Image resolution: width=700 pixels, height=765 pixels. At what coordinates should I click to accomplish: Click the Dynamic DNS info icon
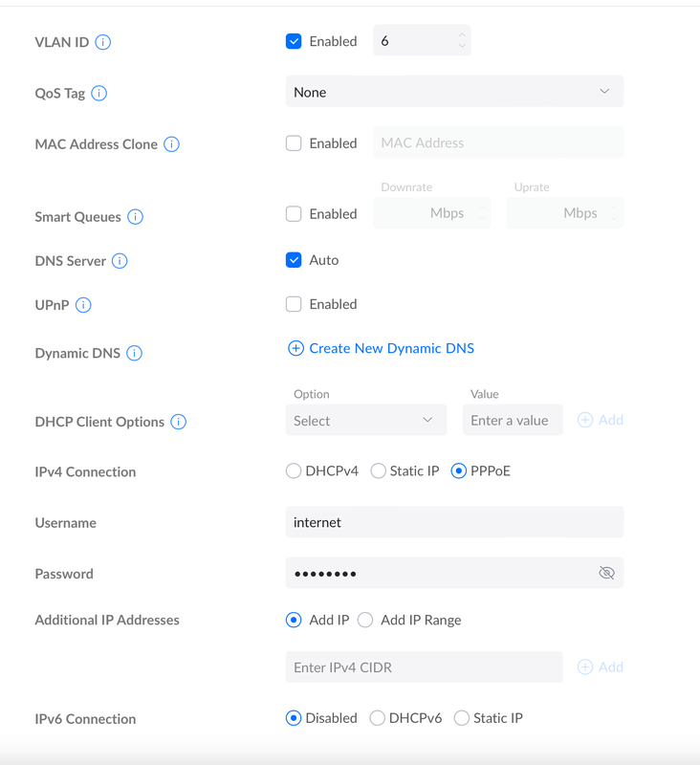[134, 354]
